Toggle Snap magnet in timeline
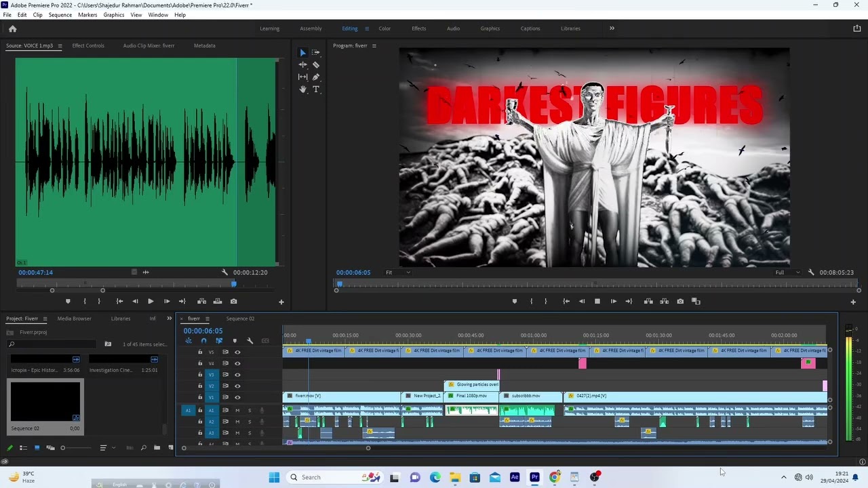The image size is (868, 488). [x=203, y=341]
